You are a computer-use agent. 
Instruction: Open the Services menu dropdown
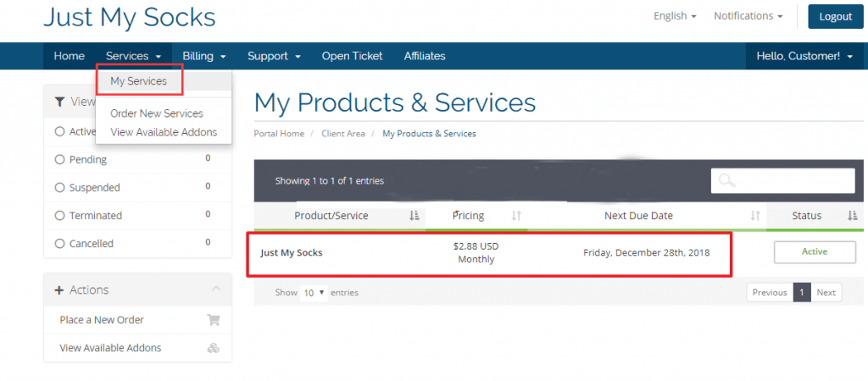(x=133, y=56)
